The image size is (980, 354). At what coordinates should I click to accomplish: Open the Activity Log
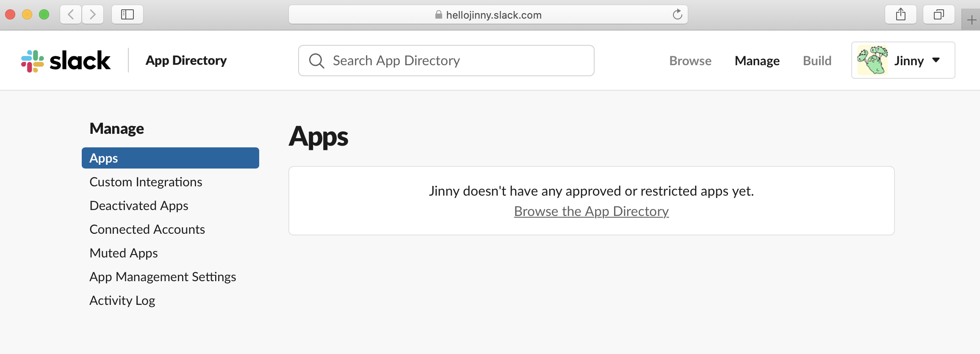click(122, 300)
